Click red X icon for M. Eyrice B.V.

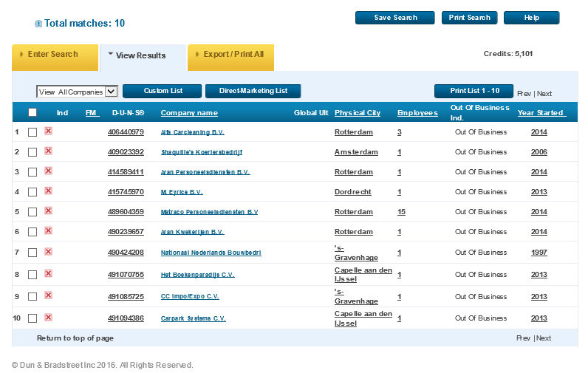tap(48, 191)
